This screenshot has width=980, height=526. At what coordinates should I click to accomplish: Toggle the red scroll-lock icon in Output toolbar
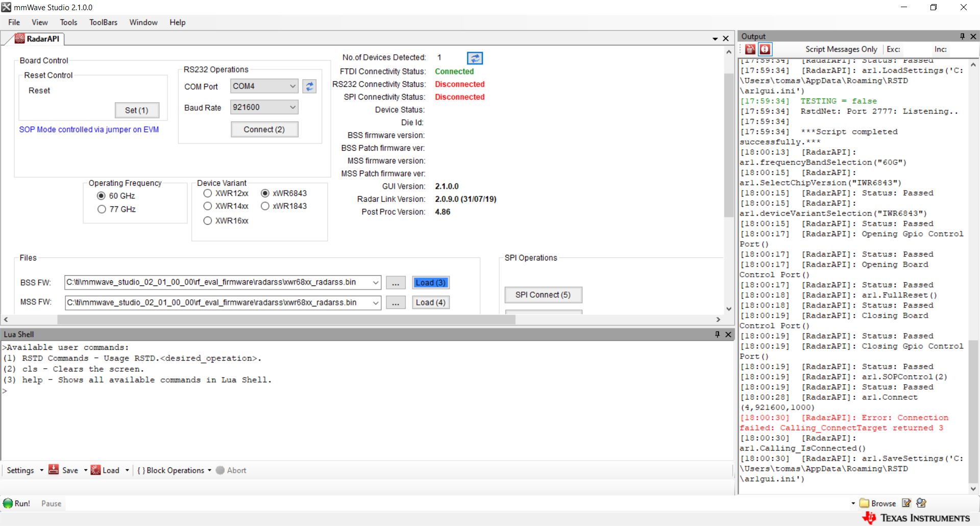(x=765, y=49)
